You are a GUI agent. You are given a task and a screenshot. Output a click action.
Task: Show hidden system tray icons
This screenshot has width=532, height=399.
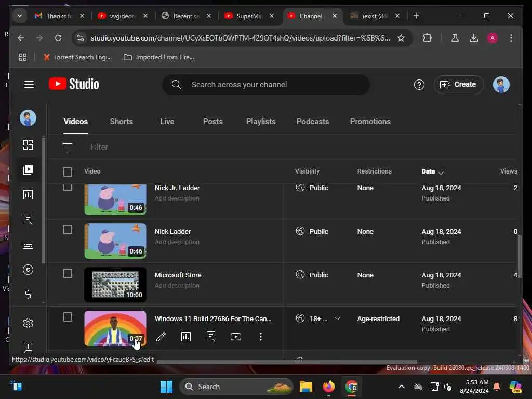(402, 387)
